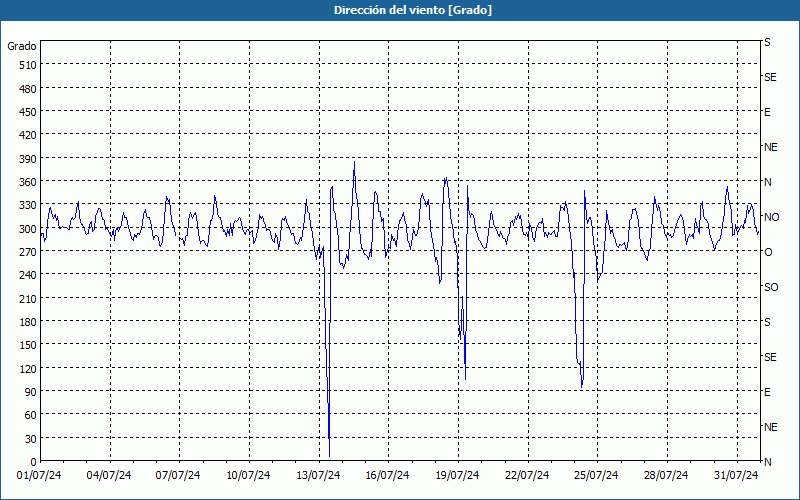Click the 120 degree axis label
800x500 pixels.
click(28, 369)
